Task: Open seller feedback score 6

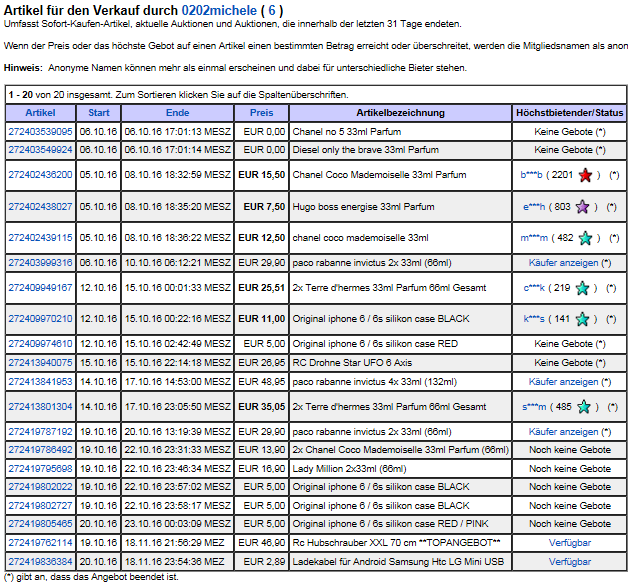Action: point(272,10)
